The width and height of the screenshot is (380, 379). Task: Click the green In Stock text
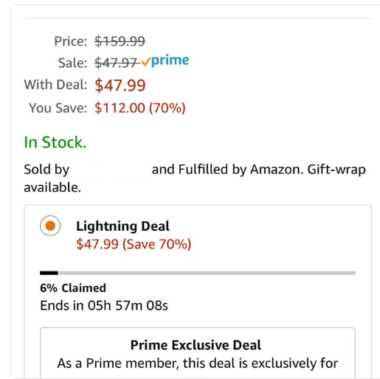click(x=55, y=142)
